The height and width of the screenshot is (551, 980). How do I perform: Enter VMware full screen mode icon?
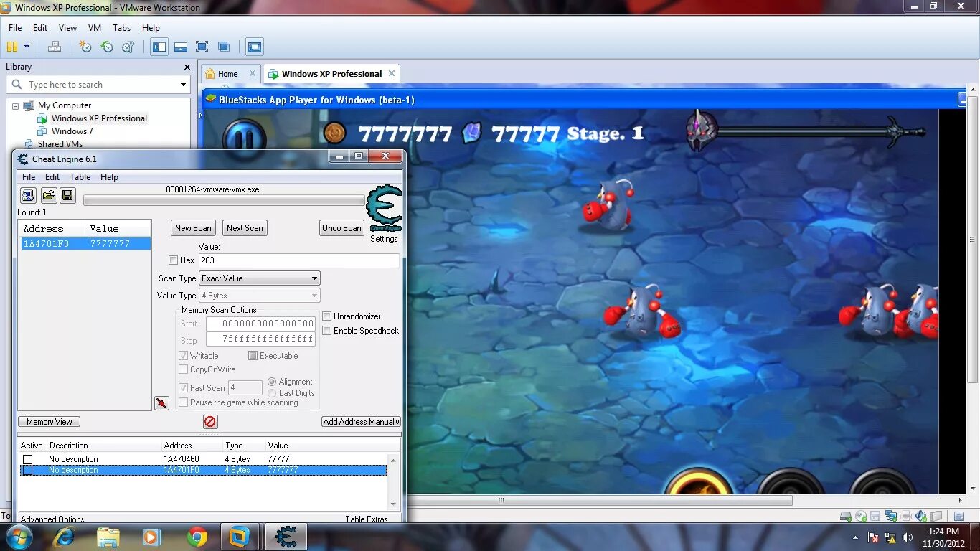tap(202, 47)
